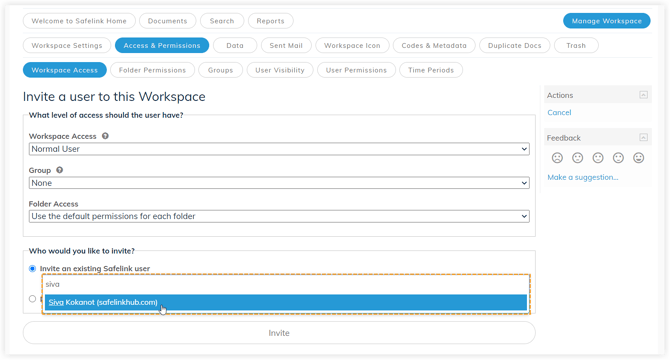The width and height of the screenshot is (670, 360).
Task: Open the Documents tab
Action: [168, 21]
